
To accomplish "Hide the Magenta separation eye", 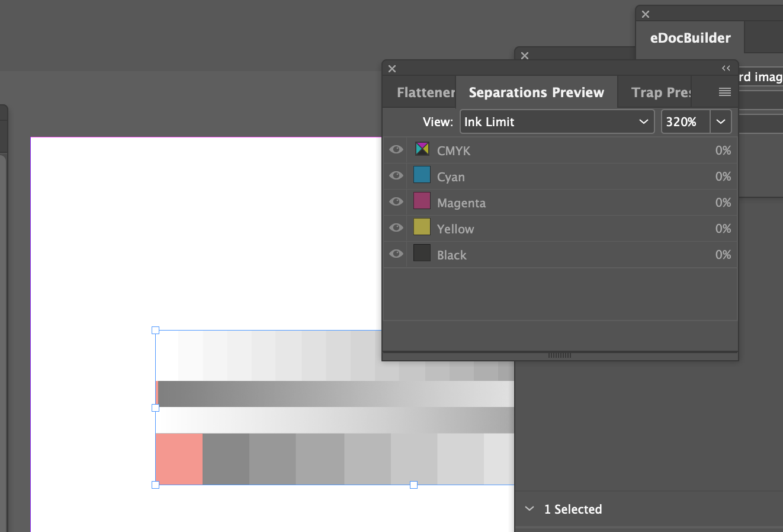I will pos(395,201).
